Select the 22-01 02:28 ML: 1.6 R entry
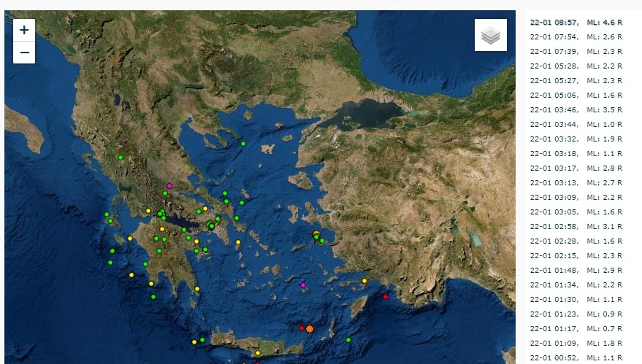The height and width of the screenshot is (364, 642). tap(576, 241)
